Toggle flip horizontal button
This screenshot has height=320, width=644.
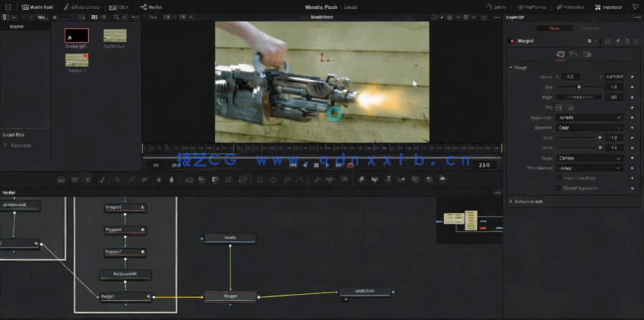point(559,108)
